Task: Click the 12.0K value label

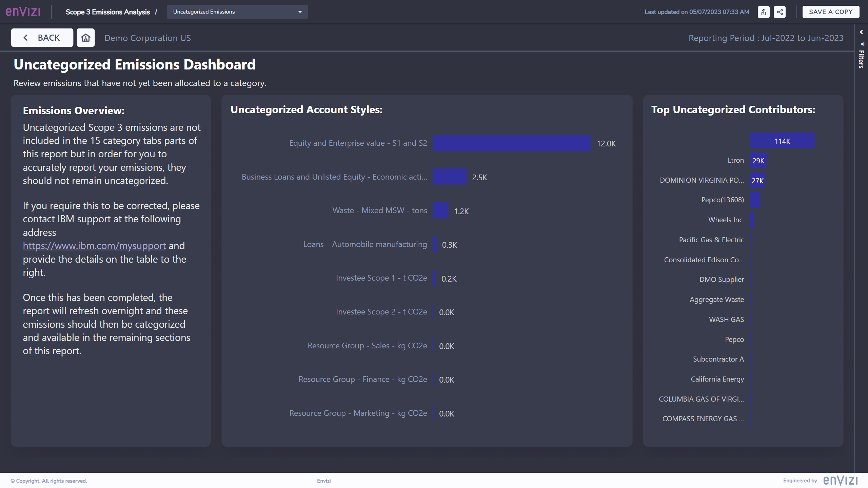Action: pyautogui.click(x=606, y=144)
